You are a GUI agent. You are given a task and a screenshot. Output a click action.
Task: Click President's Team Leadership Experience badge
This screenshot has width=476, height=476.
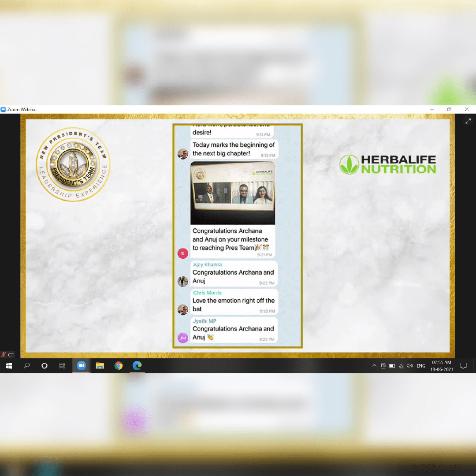[73, 164]
